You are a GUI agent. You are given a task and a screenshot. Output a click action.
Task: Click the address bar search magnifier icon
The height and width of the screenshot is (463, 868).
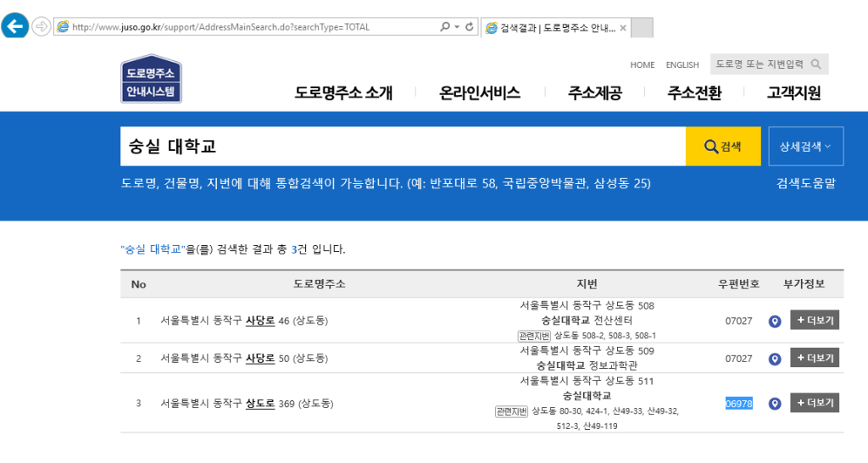[x=444, y=26]
